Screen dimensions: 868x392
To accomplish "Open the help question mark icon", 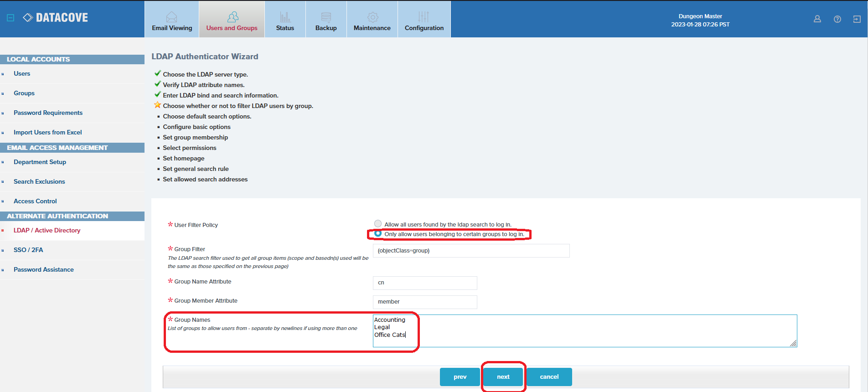I will point(837,19).
